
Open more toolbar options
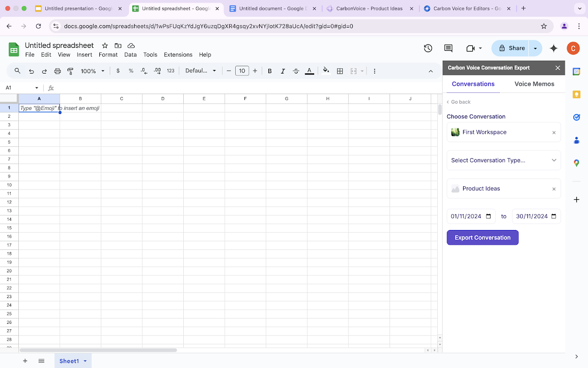point(375,71)
